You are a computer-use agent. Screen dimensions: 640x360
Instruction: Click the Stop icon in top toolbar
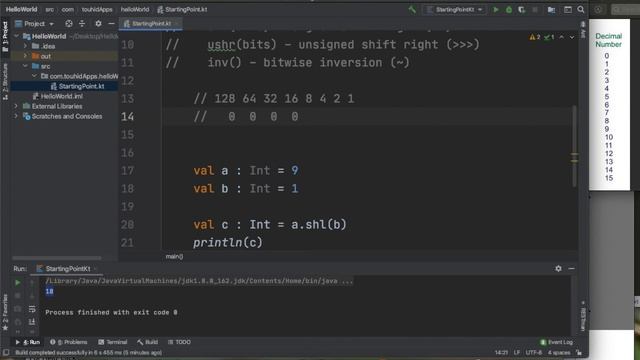point(535,9)
